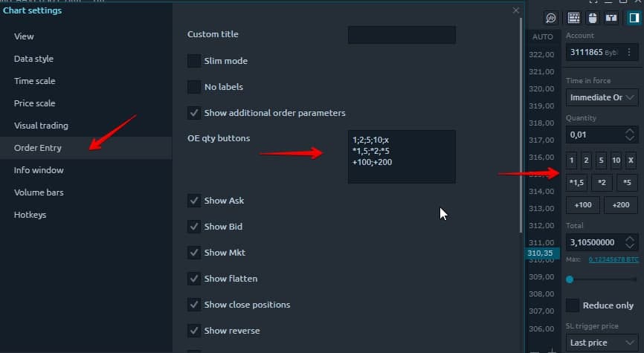Click the Quantity stepper arrows
Image resolution: width=644 pixels, height=353 pixels.
630,135
